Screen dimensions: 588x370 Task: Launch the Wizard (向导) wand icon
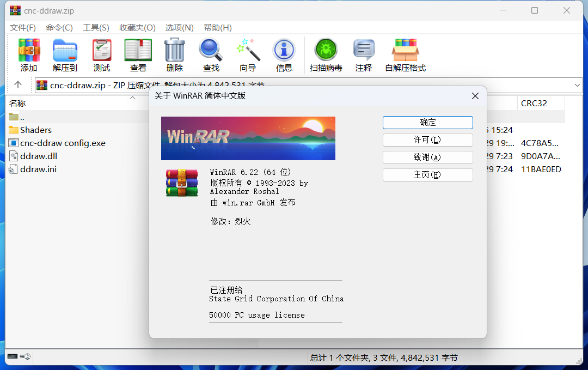248,50
